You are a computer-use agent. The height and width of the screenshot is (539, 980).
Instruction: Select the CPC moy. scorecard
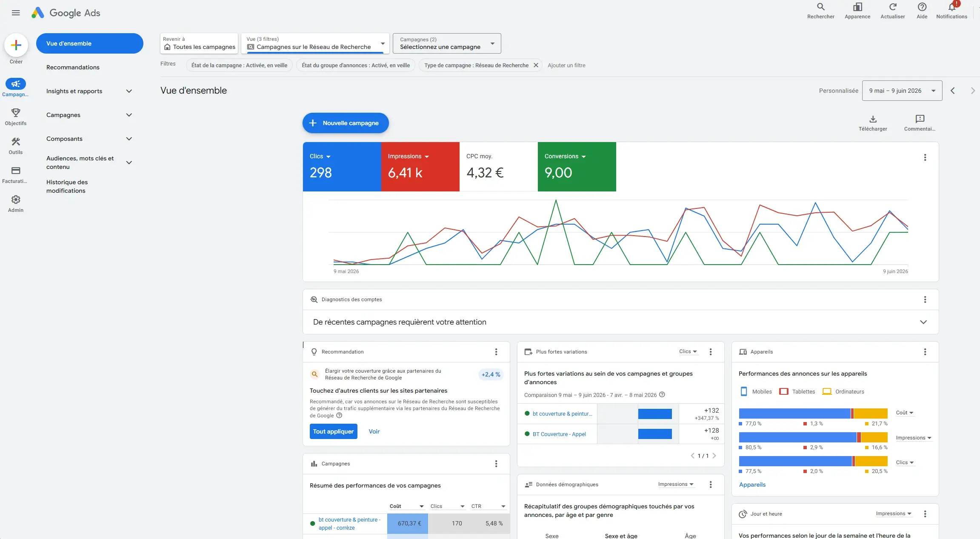tap(499, 167)
